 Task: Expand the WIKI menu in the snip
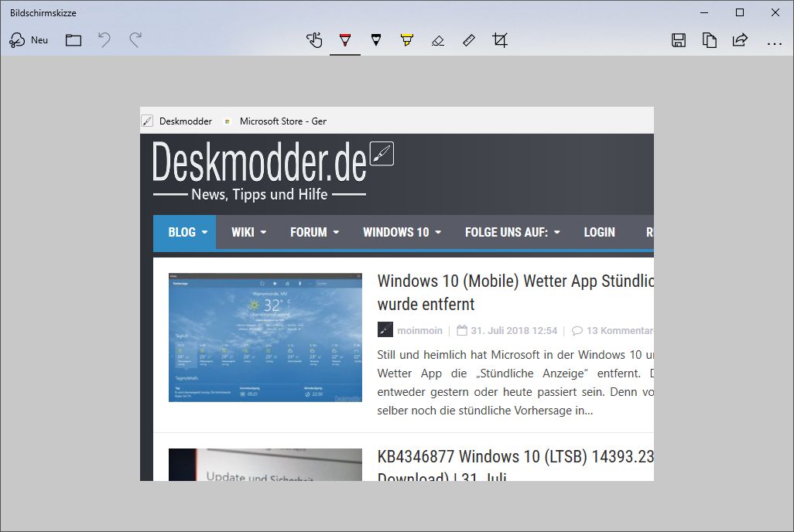click(x=248, y=232)
